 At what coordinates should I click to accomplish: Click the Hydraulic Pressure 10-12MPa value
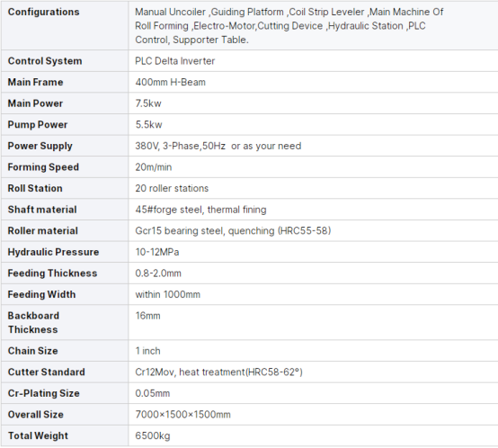157,252
